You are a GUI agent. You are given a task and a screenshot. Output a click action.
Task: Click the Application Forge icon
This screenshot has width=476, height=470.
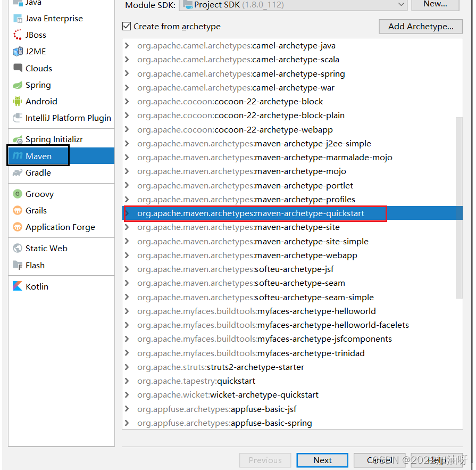[18, 227]
